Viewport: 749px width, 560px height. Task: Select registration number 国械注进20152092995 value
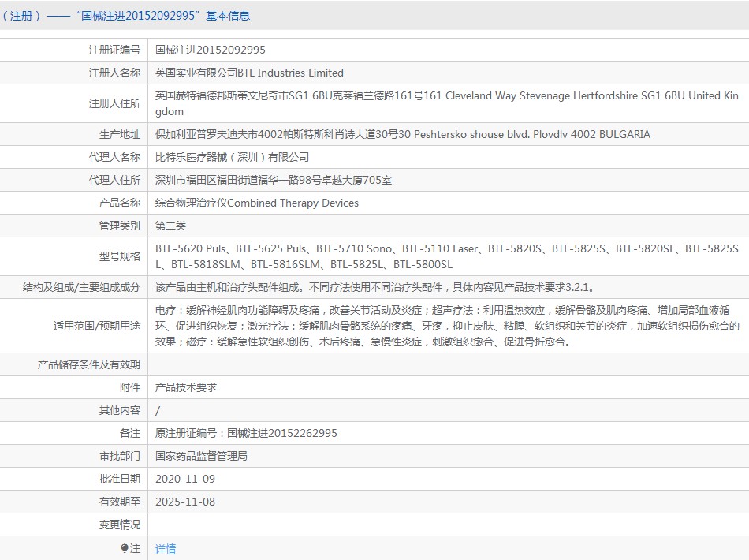pyautogui.click(x=211, y=50)
